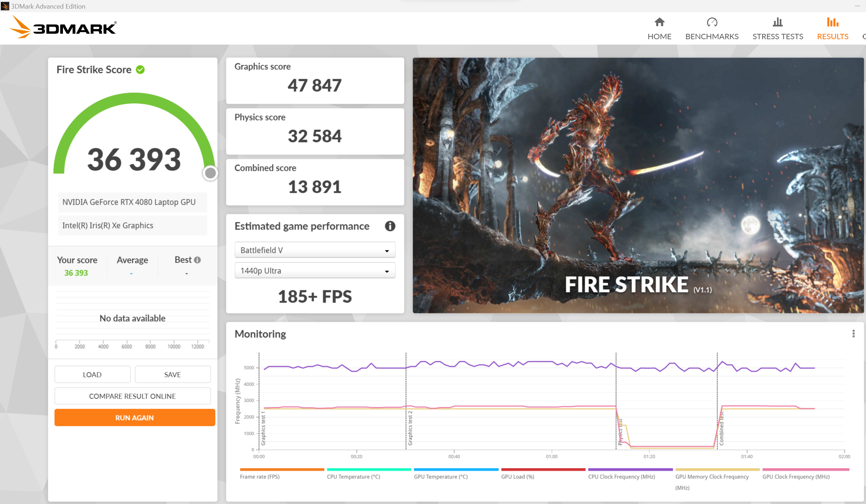Image resolution: width=866 pixels, height=504 pixels.
Task: Click the orange Results chart icon
Action: (832, 22)
